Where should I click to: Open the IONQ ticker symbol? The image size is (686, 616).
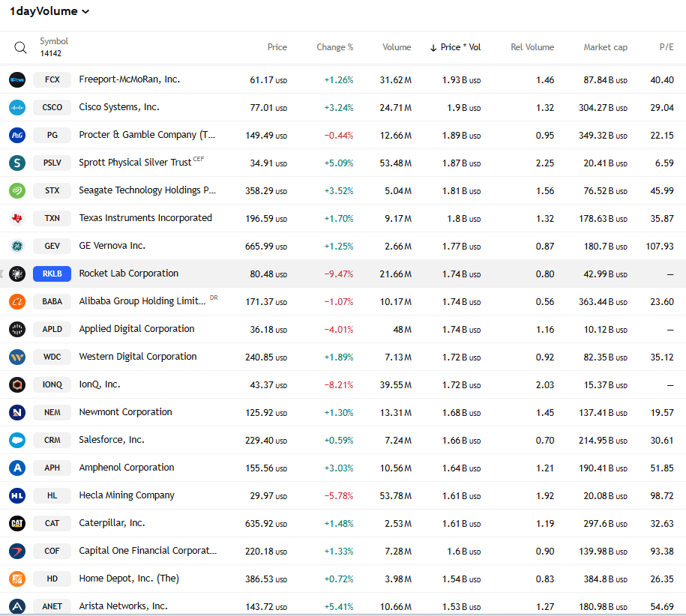pyautogui.click(x=52, y=384)
